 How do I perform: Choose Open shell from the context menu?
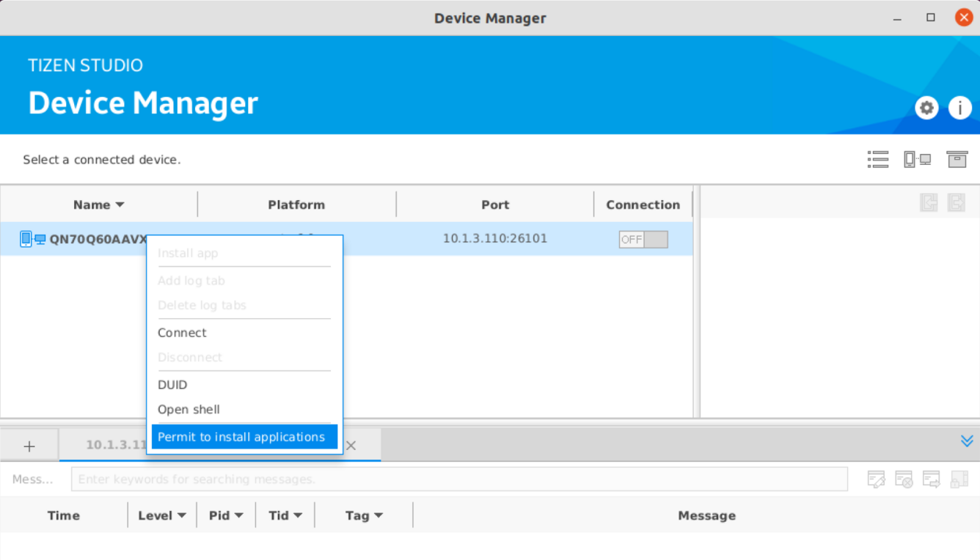click(189, 410)
